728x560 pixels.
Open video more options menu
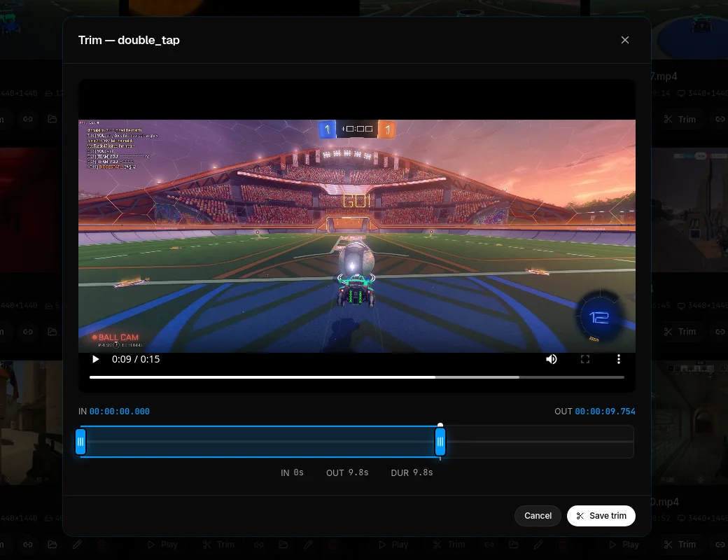[618, 359]
